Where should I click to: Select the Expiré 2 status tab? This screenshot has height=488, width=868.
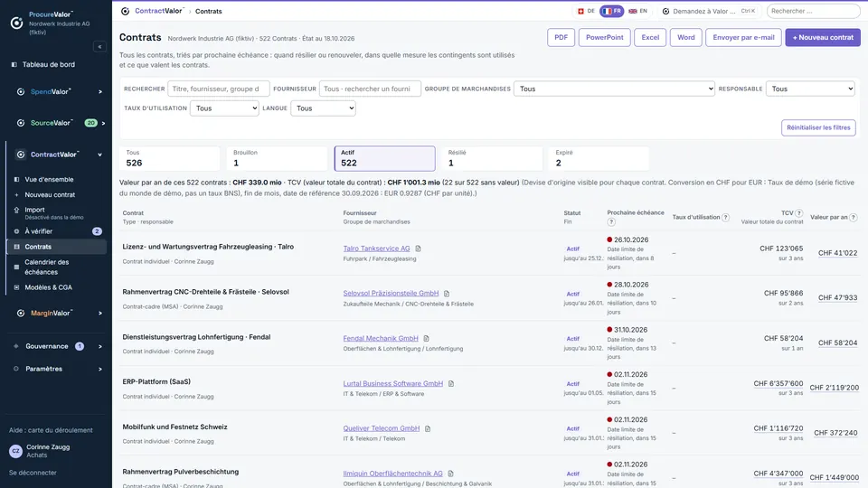pyautogui.click(x=599, y=158)
